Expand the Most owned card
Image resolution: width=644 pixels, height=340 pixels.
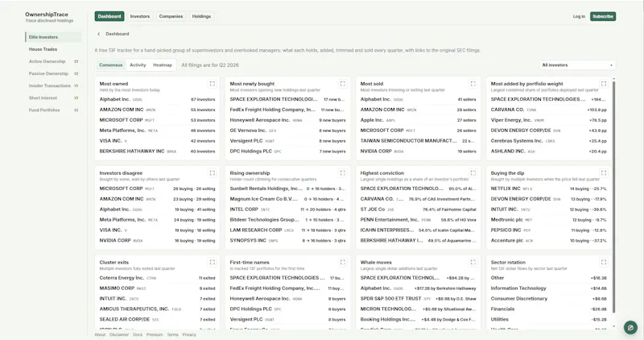click(x=213, y=84)
